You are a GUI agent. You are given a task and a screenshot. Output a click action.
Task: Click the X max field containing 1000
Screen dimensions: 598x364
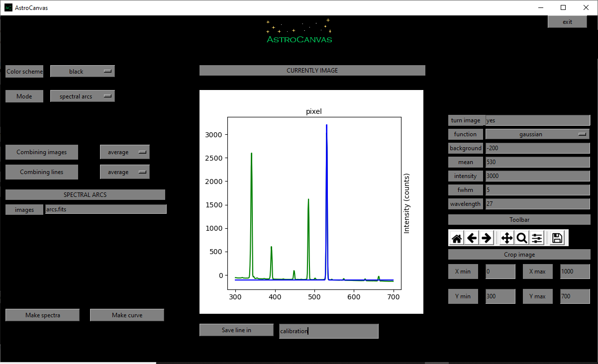point(575,272)
